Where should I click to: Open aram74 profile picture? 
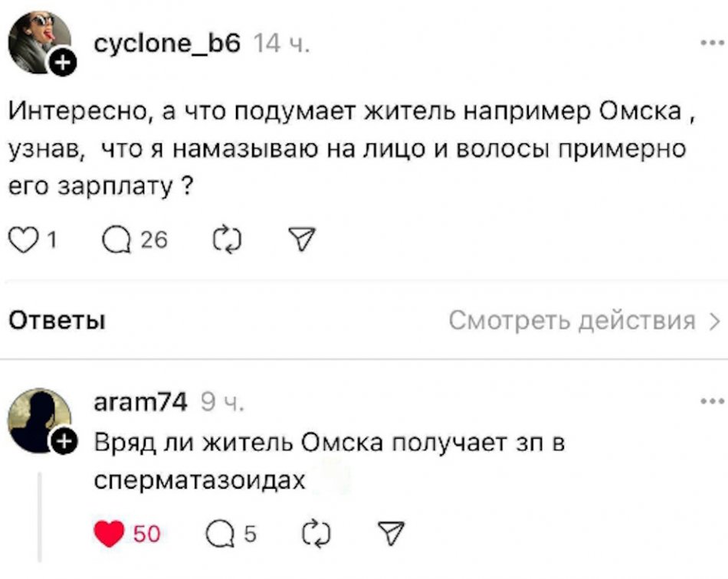tap(37, 419)
